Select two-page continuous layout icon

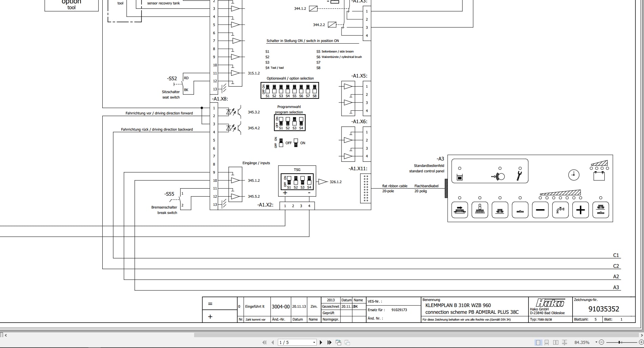(x=565, y=342)
